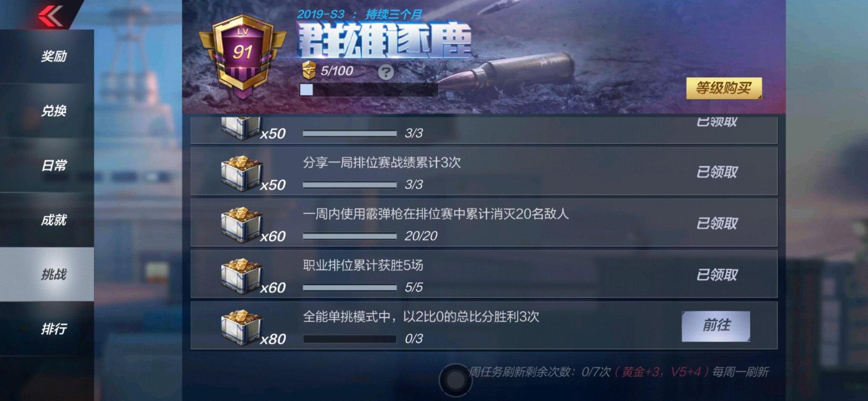Tap the gold medal points icon beside 5/100
Viewport: 868px width, 401px height.
pos(309,70)
